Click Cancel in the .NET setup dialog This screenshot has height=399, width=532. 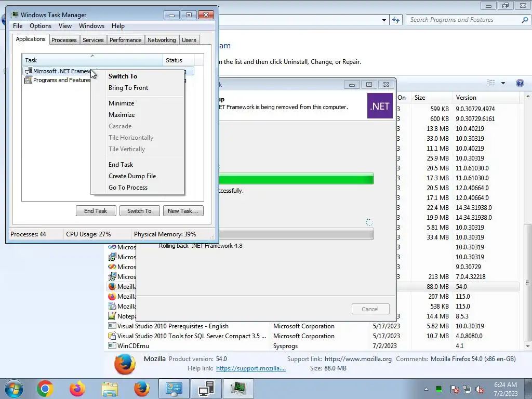[x=370, y=309]
